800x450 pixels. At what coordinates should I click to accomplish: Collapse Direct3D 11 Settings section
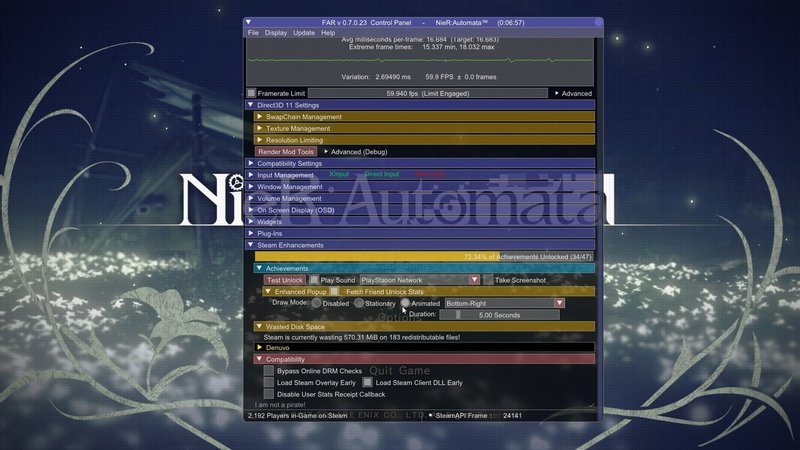[421, 105]
